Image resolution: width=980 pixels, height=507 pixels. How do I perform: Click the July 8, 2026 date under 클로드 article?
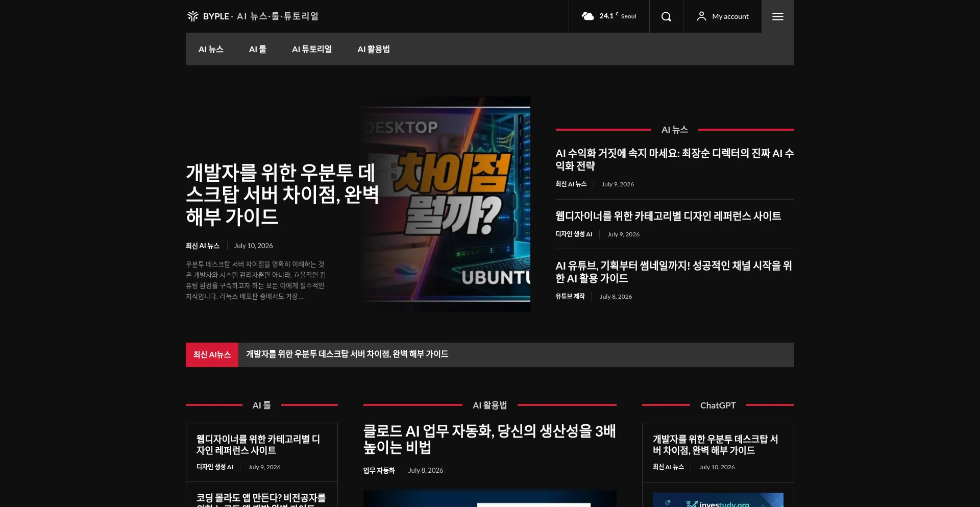tap(426, 470)
